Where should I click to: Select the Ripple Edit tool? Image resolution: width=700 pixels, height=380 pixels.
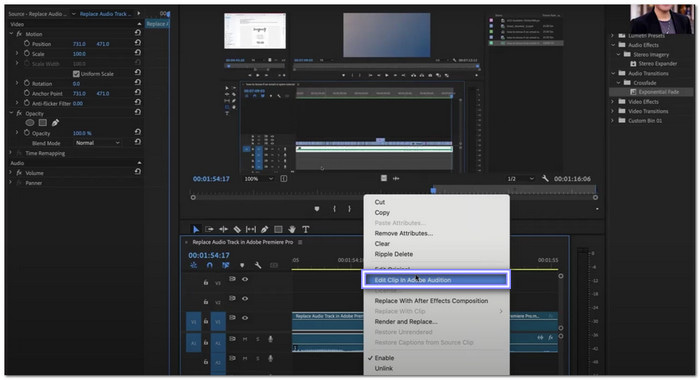tap(223, 229)
